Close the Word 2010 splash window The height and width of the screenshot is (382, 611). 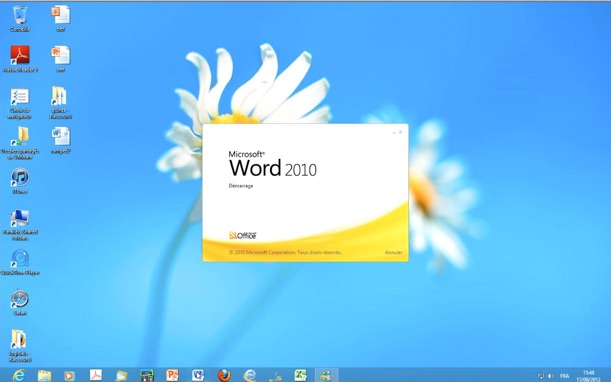(x=400, y=132)
